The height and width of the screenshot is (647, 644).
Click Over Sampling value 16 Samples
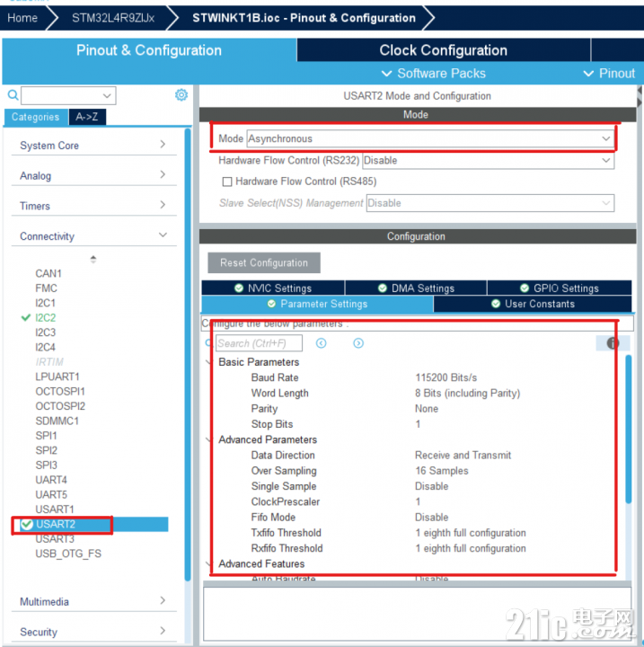tap(441, 471)
